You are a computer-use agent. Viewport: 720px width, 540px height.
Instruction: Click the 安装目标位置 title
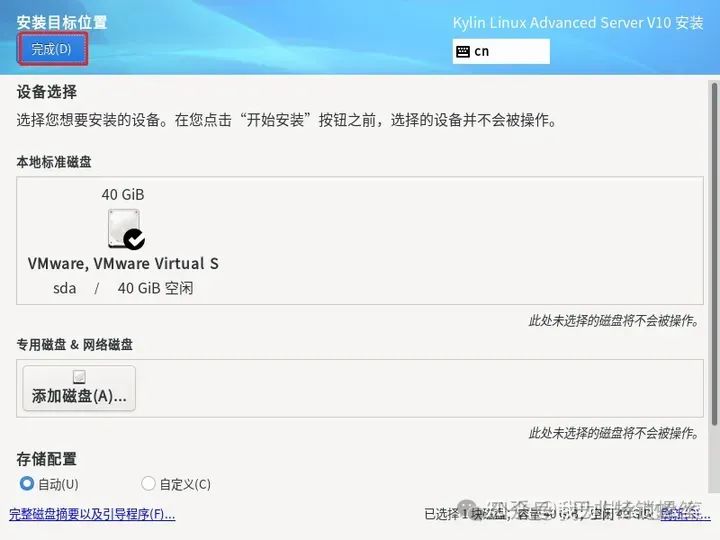click(x=62, y=22)
